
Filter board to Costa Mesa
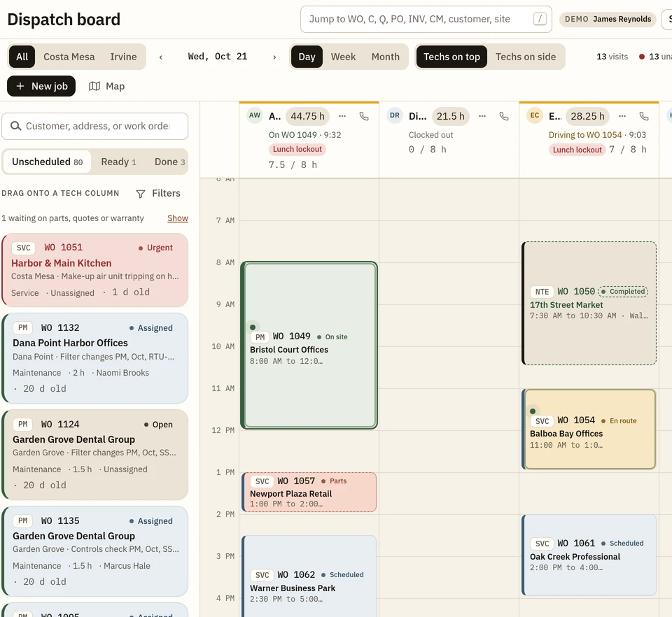69,57
